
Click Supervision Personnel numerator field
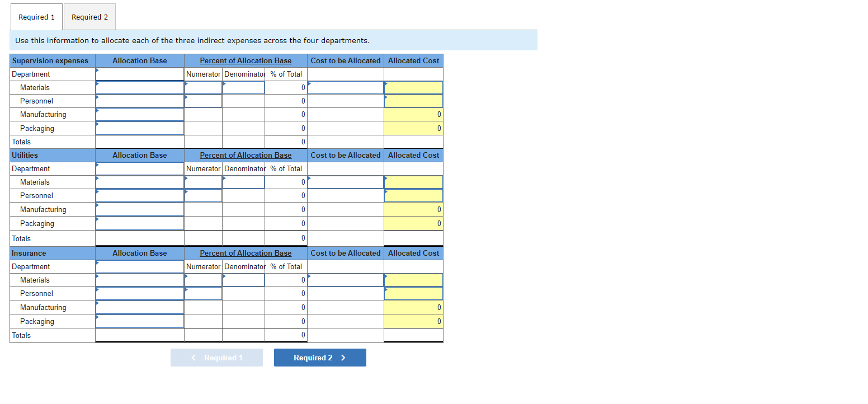[x=203, y=101]
